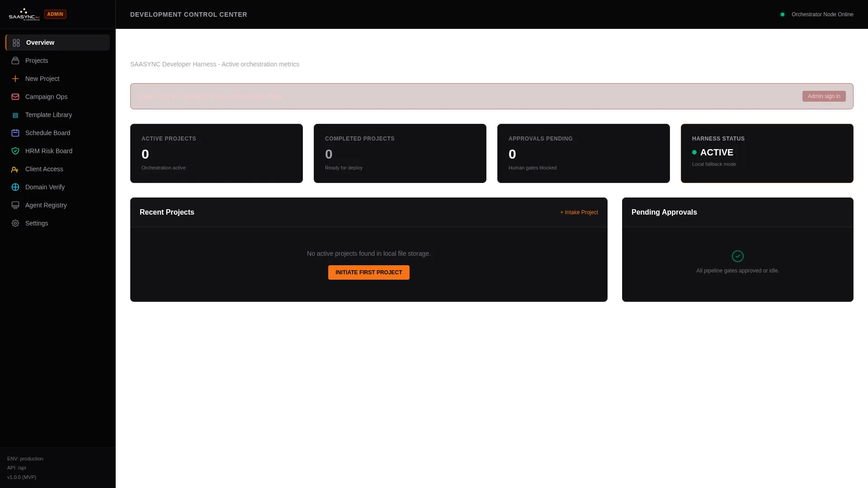Open the Domain Verify page

pos(58,187)
